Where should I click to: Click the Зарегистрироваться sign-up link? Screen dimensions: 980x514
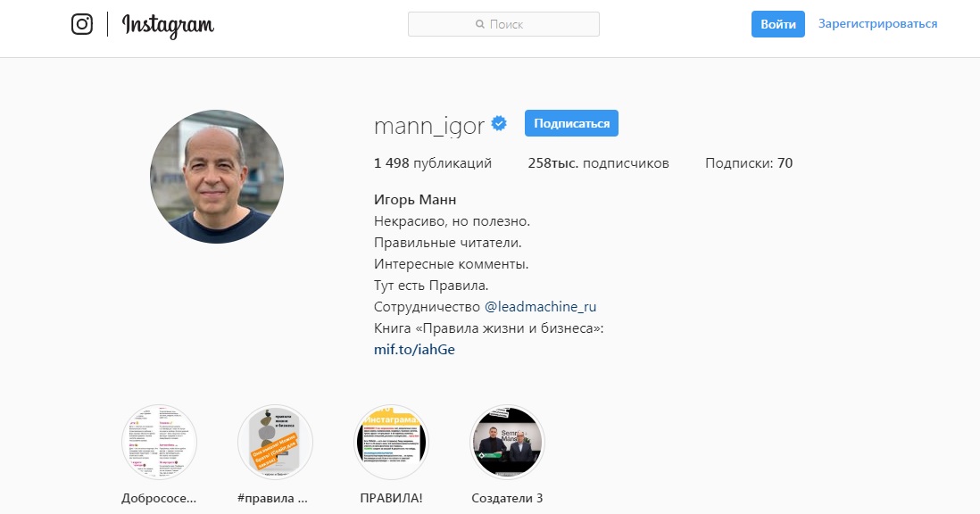[877, 24]
